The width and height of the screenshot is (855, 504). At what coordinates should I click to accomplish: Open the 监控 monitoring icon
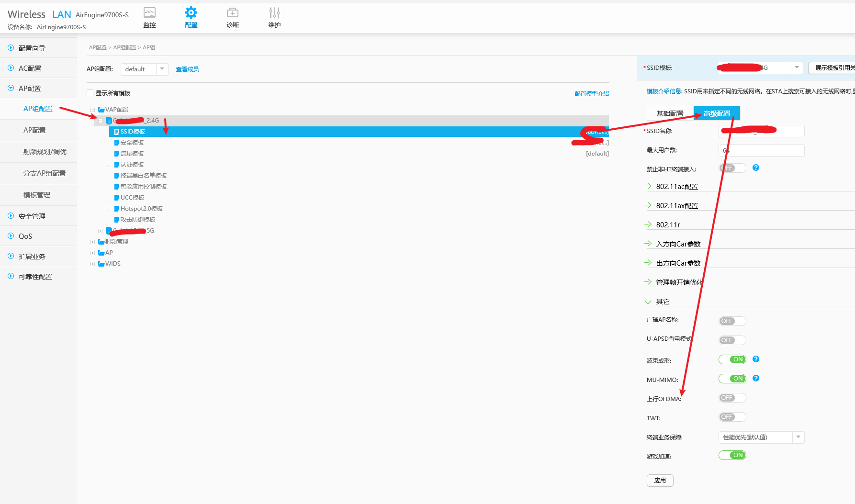point(149,13)
